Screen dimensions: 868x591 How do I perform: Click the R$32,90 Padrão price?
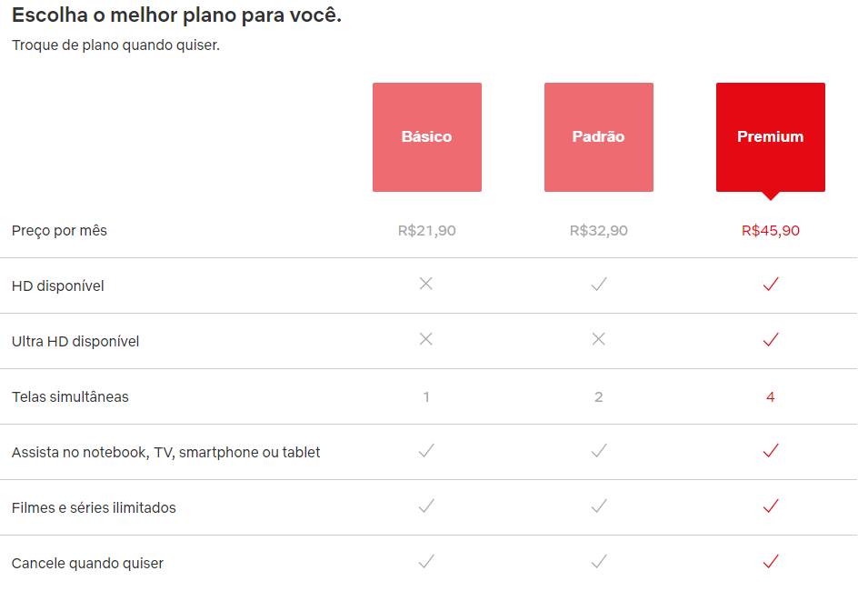tap(598, 231)
